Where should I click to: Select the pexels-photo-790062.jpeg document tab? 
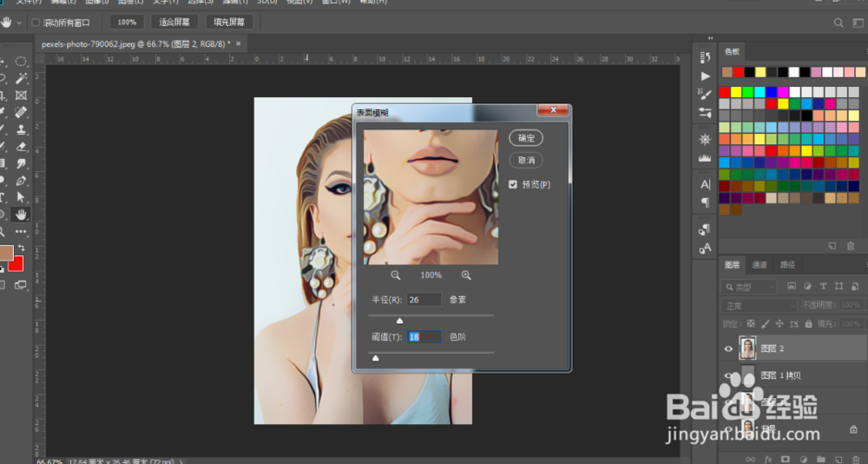tap(136, 43)
